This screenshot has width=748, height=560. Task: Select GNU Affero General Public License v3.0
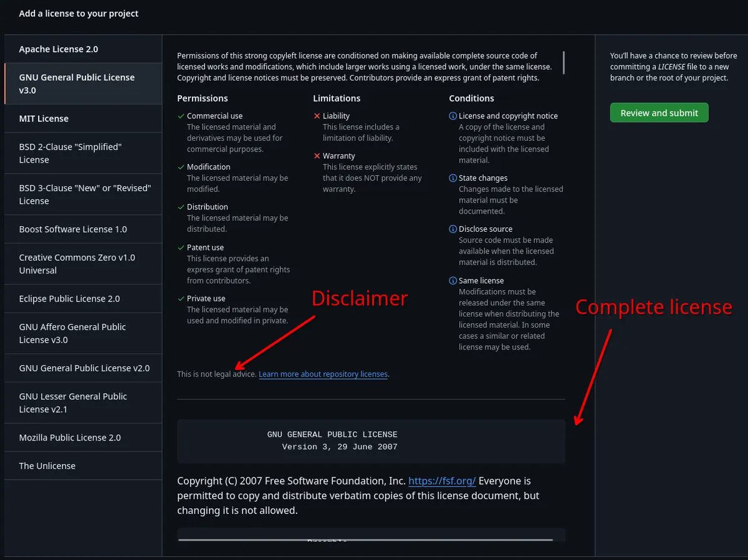(x=72, y=333)
